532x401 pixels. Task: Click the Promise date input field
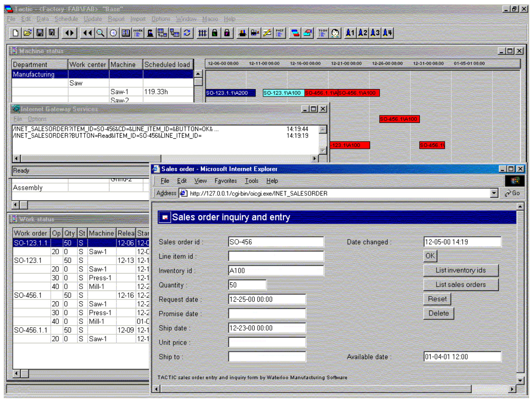click(x=267, y=313)
